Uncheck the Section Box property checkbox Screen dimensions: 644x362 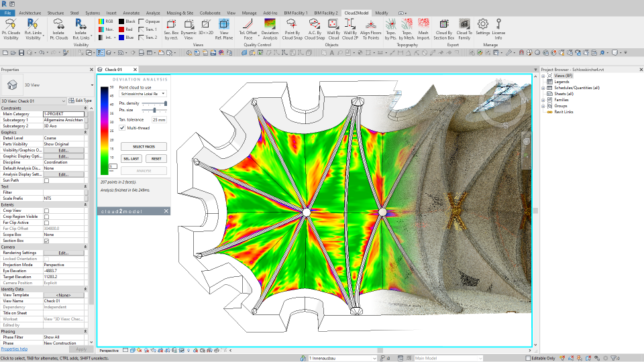click(46, 241)
